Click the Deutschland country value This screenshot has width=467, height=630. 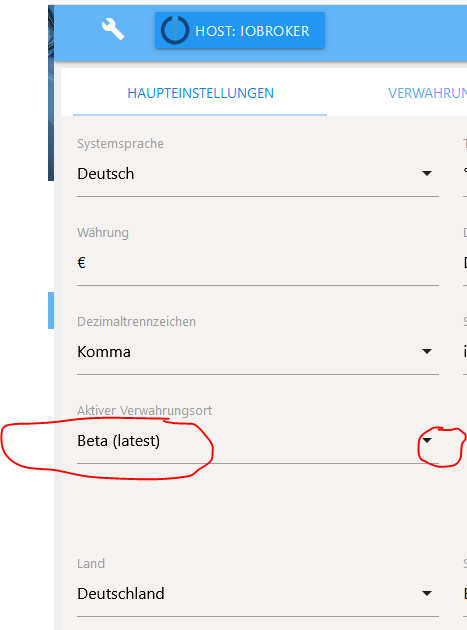coord(121,594)
